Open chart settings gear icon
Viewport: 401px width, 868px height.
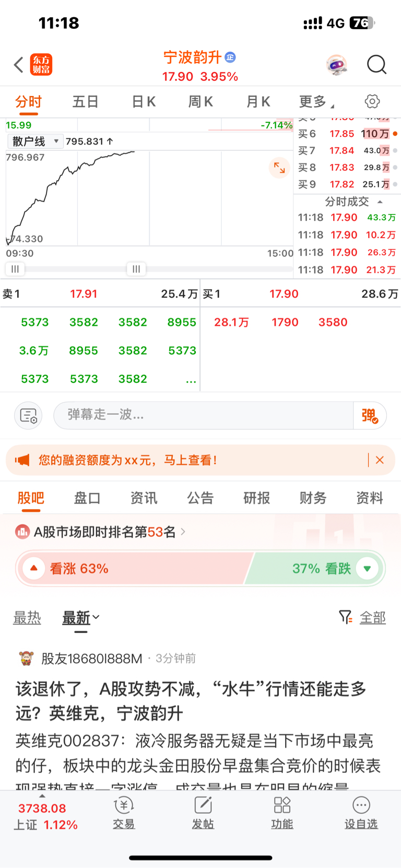pos(372,101)
